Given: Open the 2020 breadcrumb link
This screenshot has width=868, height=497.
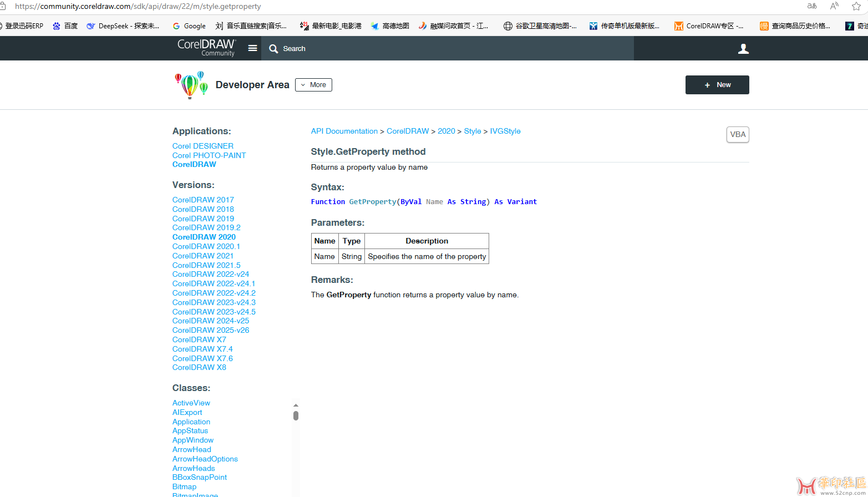Looking at the screenshot, I should [x=446, y=131].
